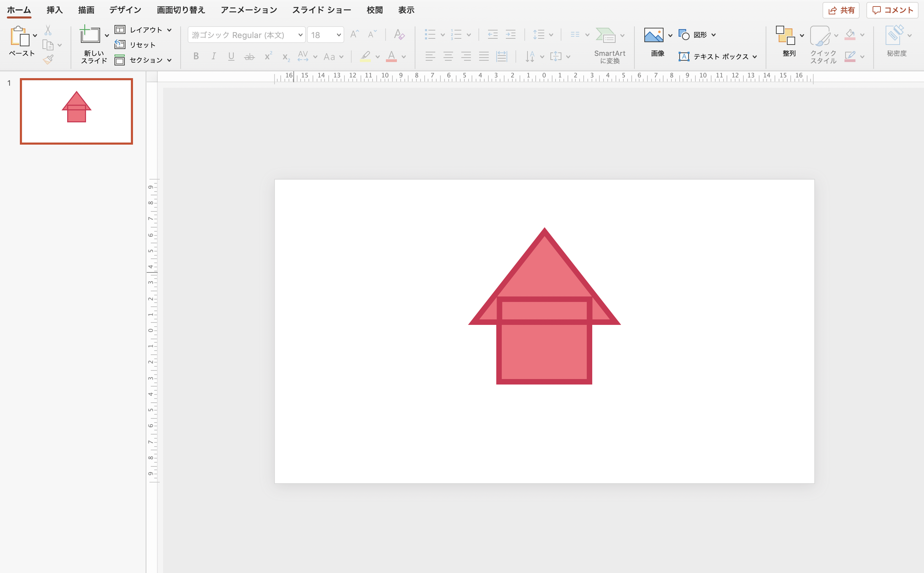Click the bullet list icon
Screen dimensions: 924x573
point(430,35)
